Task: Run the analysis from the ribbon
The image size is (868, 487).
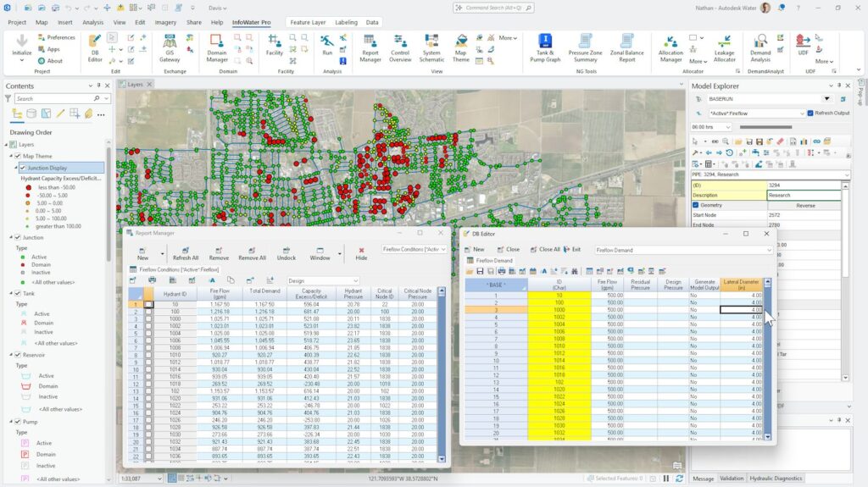Action: (x=327, y=43)
